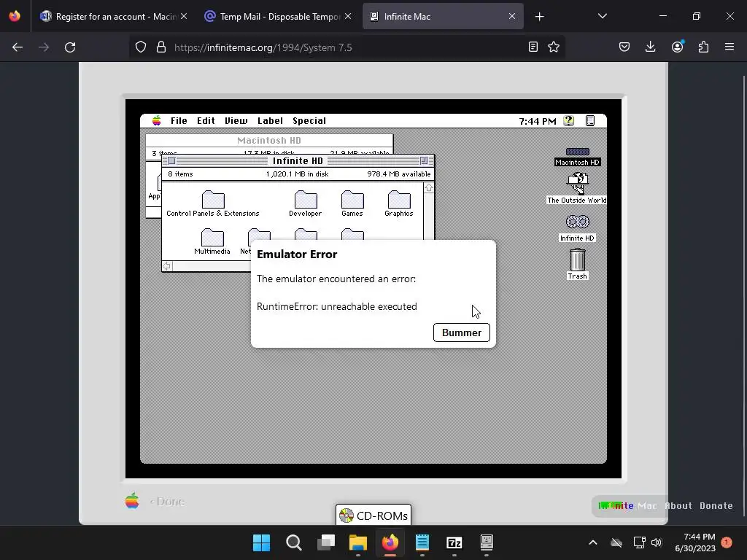The width and height of the screenshot is (747, 560).
Task: Show hidden system tray icons
Action: pyautogui.click(x=592, y=542)
